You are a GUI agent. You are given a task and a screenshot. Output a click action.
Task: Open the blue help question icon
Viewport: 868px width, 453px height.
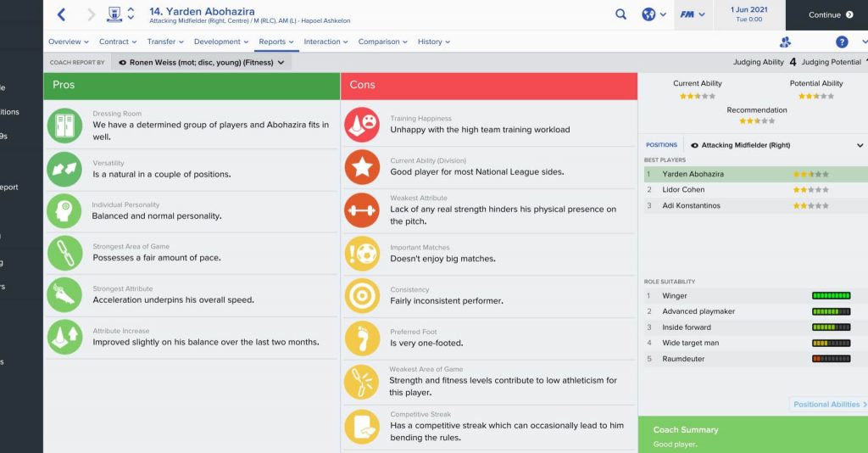pyautogui.click(x=842, y=42)
